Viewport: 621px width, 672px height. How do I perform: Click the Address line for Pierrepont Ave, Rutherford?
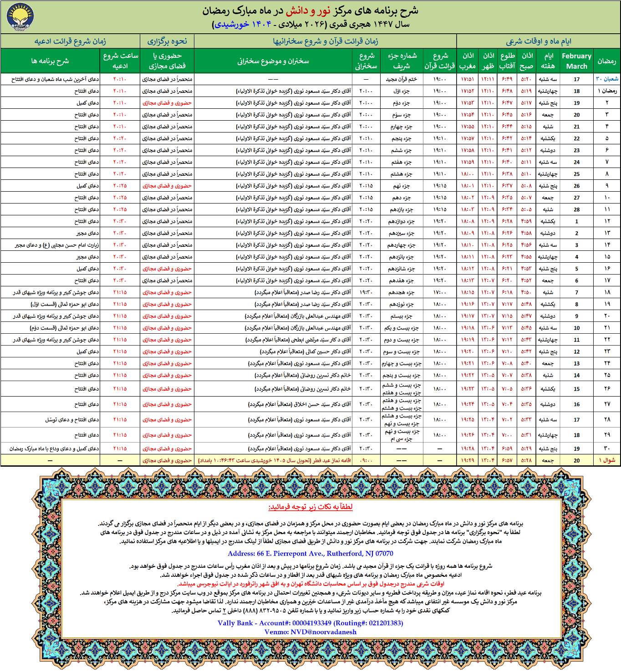(310, 554)
